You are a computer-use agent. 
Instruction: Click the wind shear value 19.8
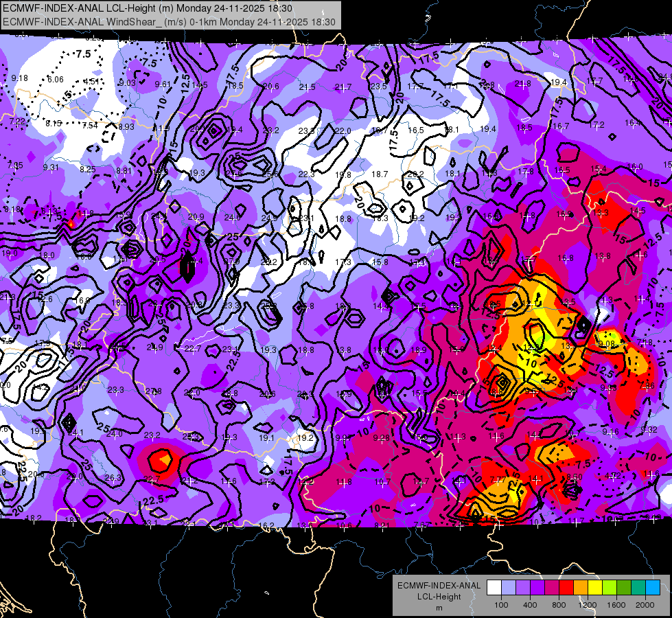343,174
